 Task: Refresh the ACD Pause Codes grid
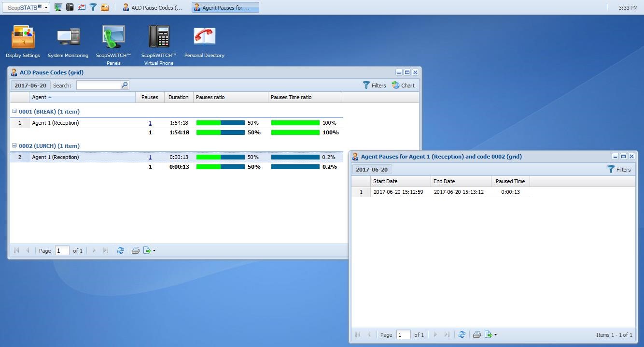(121, 250)
